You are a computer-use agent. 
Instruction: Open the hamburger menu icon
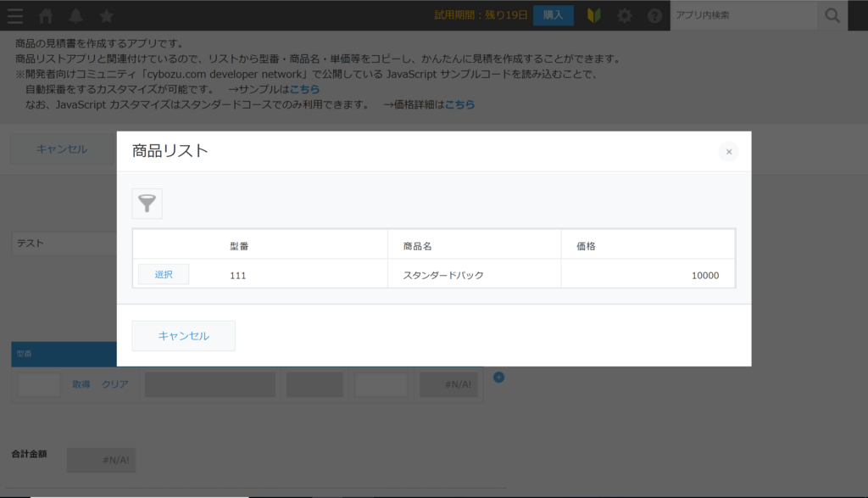point(15,15)
